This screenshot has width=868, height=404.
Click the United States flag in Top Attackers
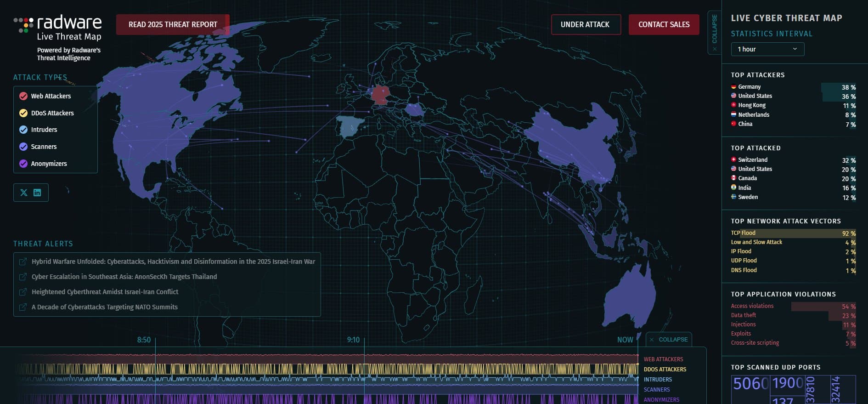tap(734, 96)
